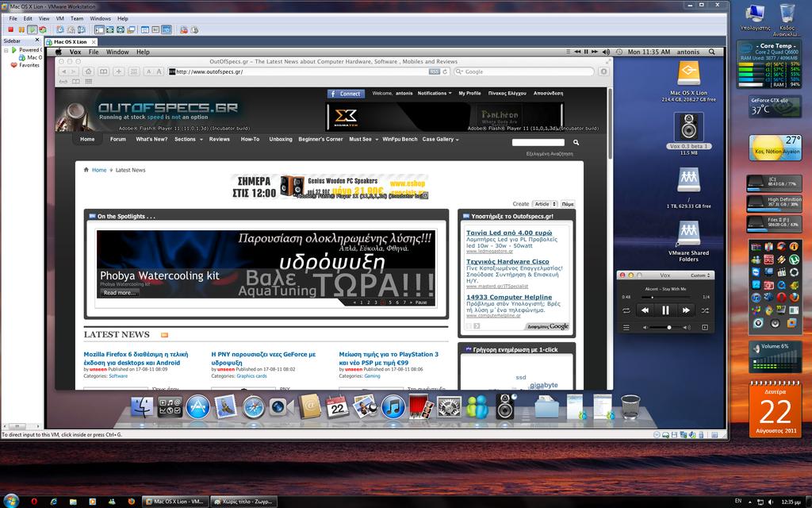Click the Read more... button on slideshow
Image resolution: width=812 pixels, height=508 pixels.
(x=120, y=293)
